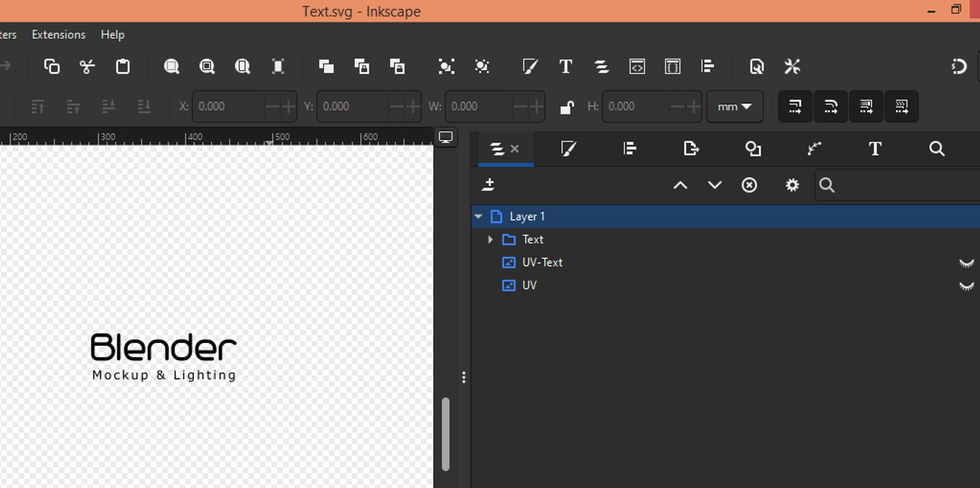Switch to the Export tab
This screenshot has height=488, width=980.
691,149
